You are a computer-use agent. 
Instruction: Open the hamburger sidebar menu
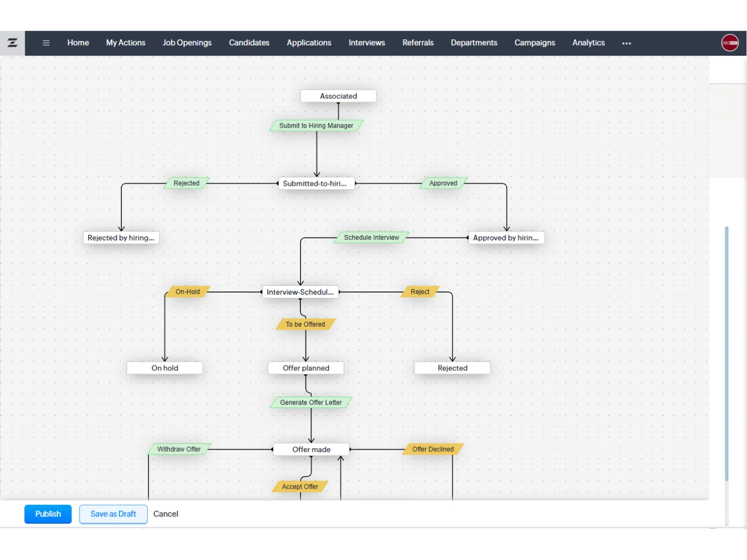[x=46, y=43]
